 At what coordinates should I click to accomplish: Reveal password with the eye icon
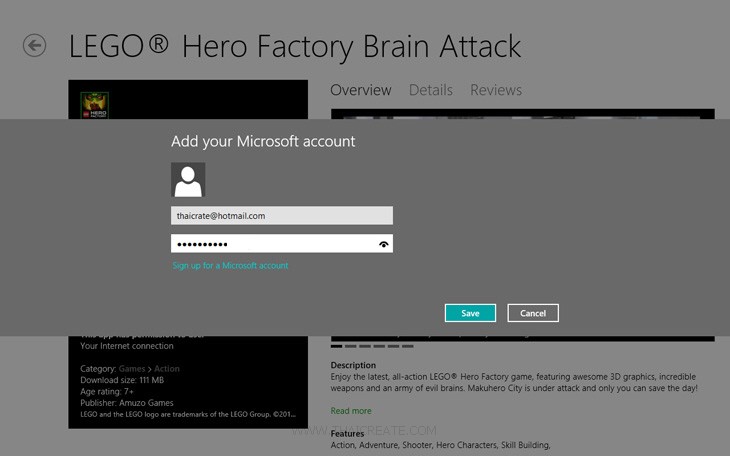384,244
